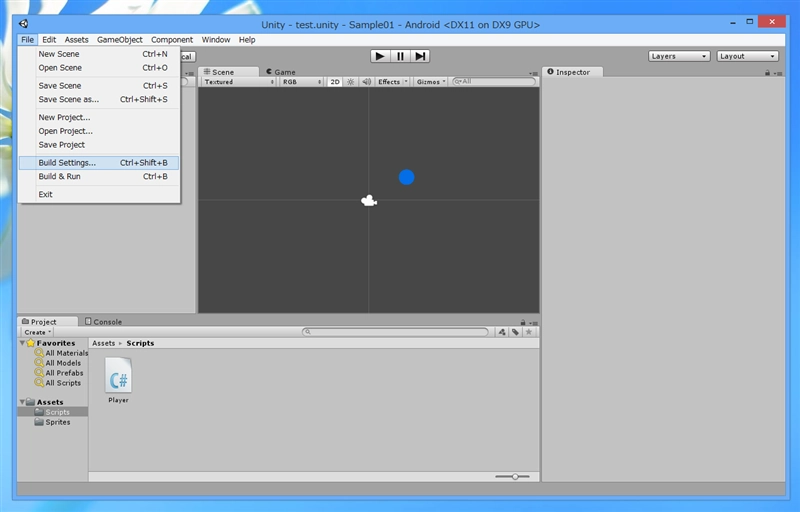Screen dimensions: 800x512
Task: Click Open Scene in File menu
Action: [99, 68]
